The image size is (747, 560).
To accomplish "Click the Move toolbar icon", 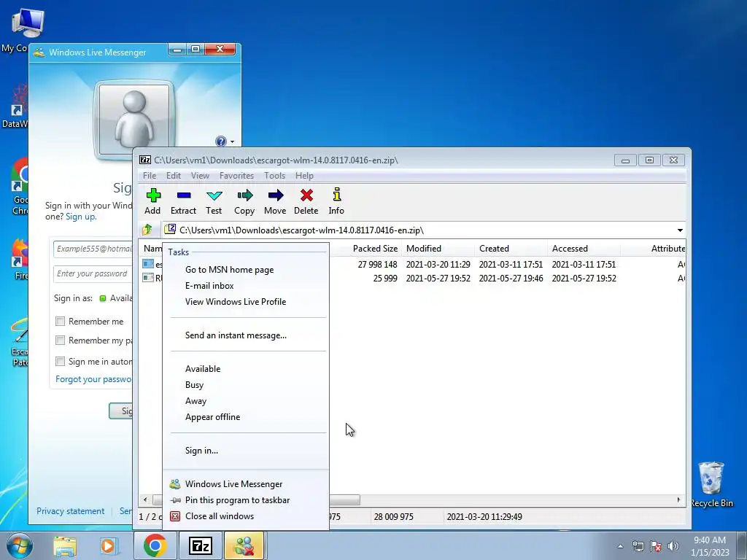I will (275, 201).
